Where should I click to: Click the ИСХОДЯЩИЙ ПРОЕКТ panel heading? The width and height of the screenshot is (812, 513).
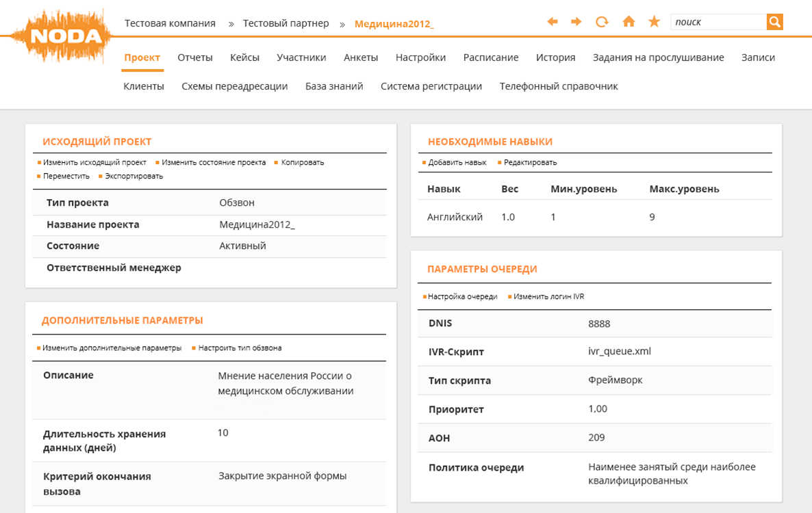(97, 142)
